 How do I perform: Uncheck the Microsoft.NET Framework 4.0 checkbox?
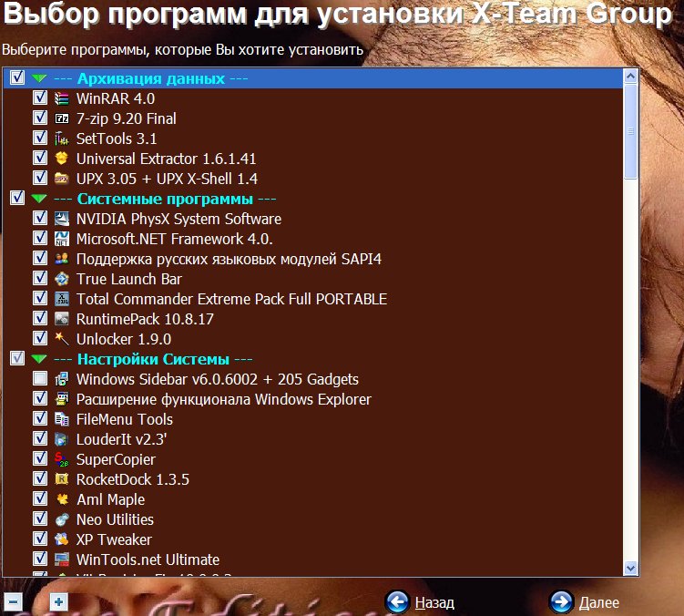[x=40, y=238]
